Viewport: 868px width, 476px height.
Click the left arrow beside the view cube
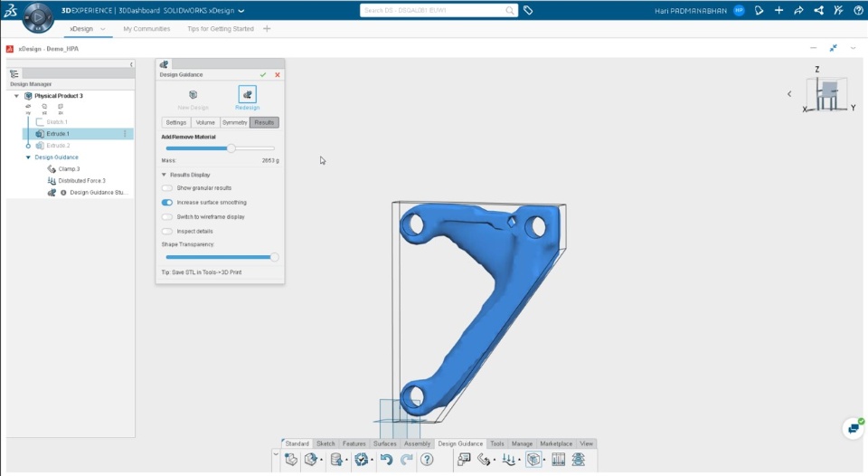pos(789,94)
